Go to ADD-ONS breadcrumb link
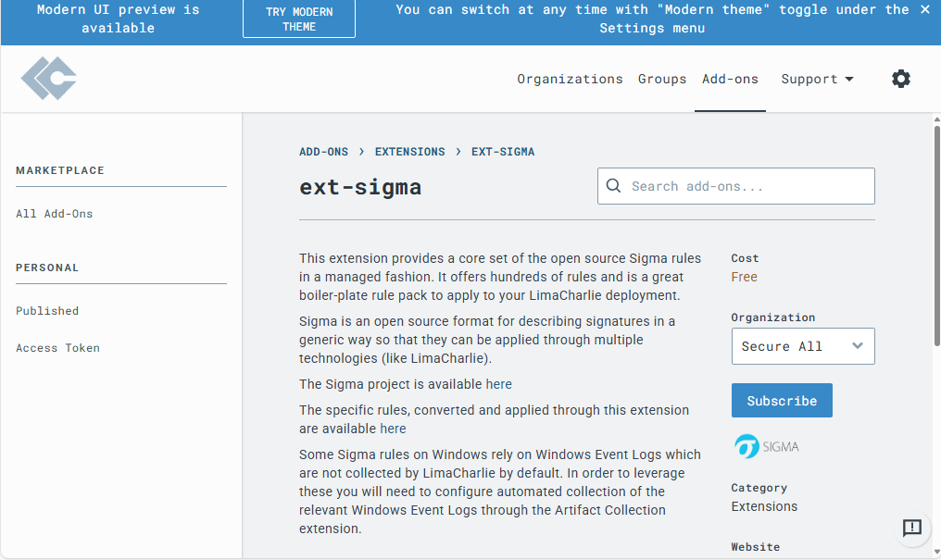Screen dimensions: 941x560 coord(323,152)
